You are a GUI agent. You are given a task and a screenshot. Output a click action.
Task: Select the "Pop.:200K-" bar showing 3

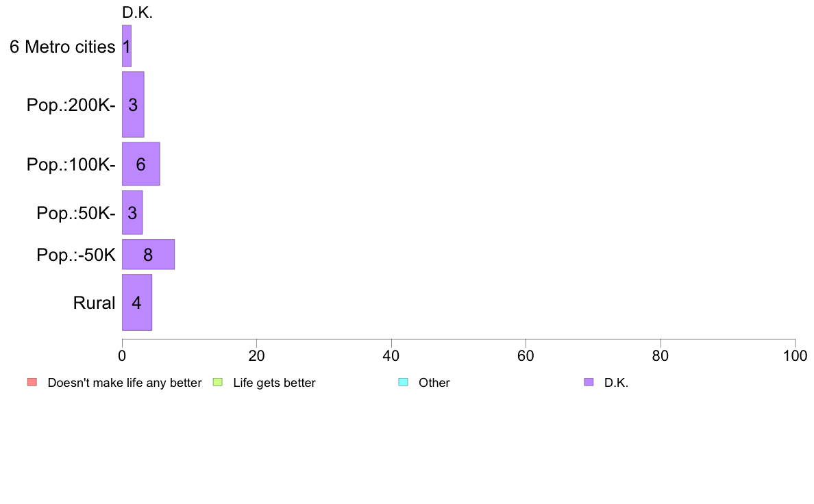(133, 105)
